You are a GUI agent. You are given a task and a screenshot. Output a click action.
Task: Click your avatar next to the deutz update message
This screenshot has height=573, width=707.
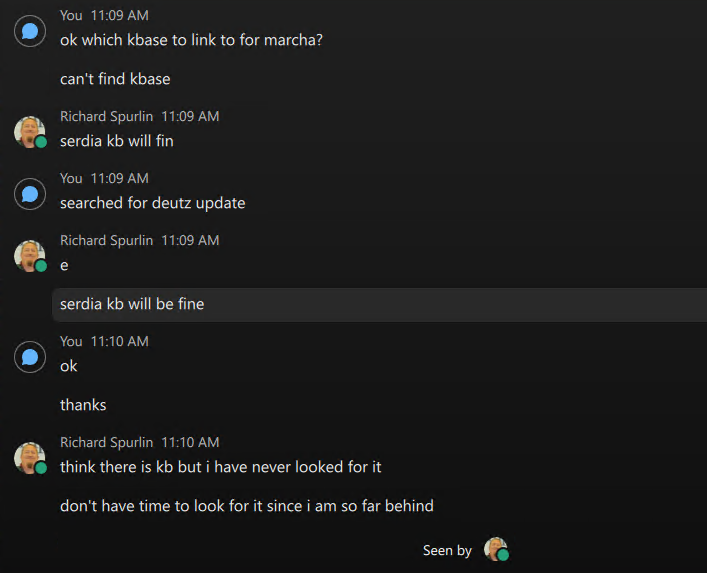(x=30, y=193)
